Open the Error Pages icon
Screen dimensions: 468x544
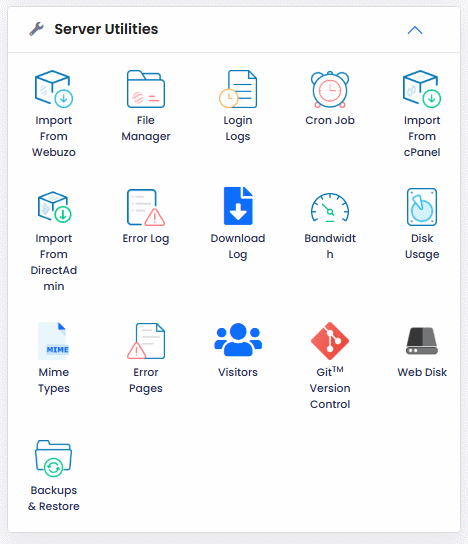(146, 341)
